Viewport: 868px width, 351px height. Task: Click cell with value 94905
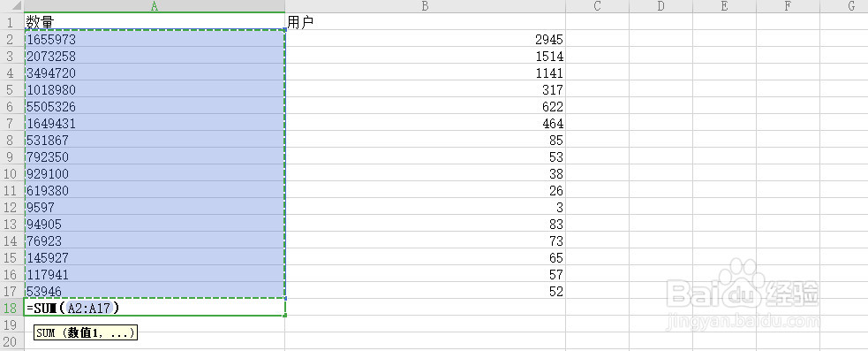155,224
